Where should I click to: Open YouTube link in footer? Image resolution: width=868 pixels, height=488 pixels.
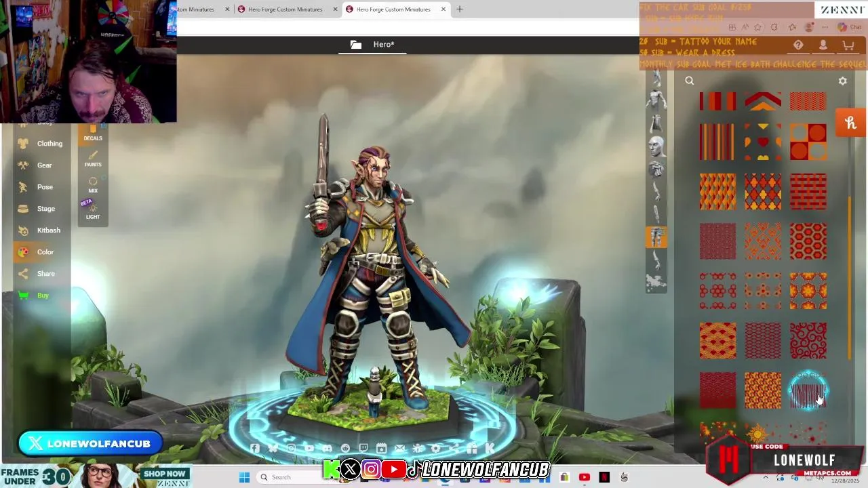coord(309,448)
